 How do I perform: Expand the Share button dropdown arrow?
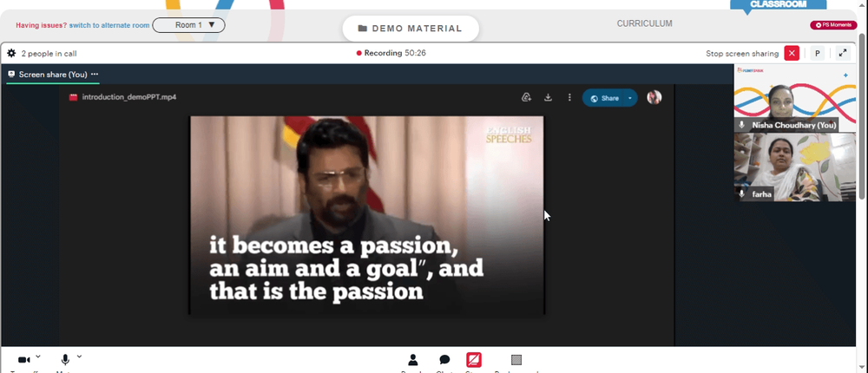point(630,98)
